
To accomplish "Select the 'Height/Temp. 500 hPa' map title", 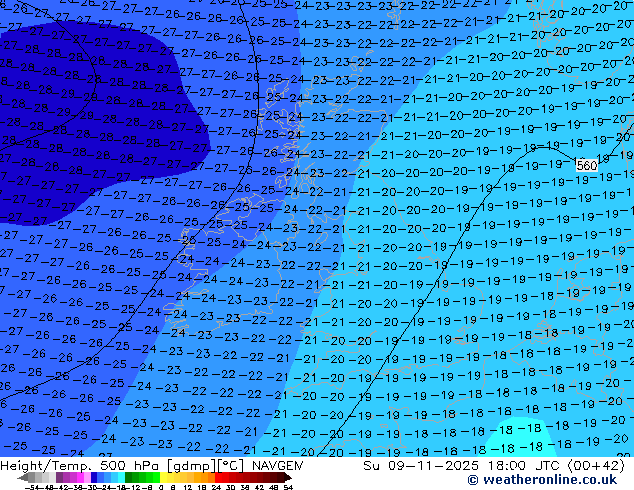I will 80,466.
